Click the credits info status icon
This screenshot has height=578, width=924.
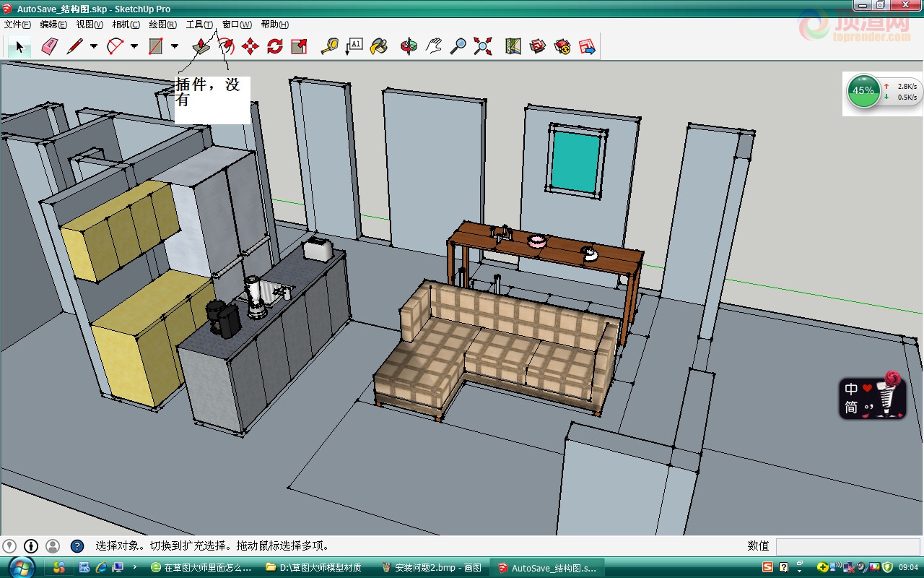(31, 546)
